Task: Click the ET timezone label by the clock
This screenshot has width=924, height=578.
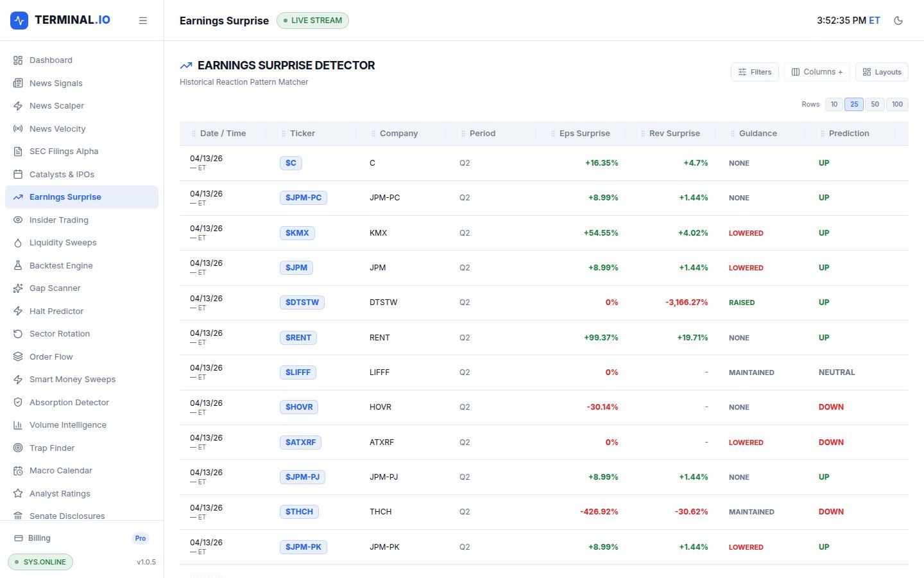Action: (875, 21)
